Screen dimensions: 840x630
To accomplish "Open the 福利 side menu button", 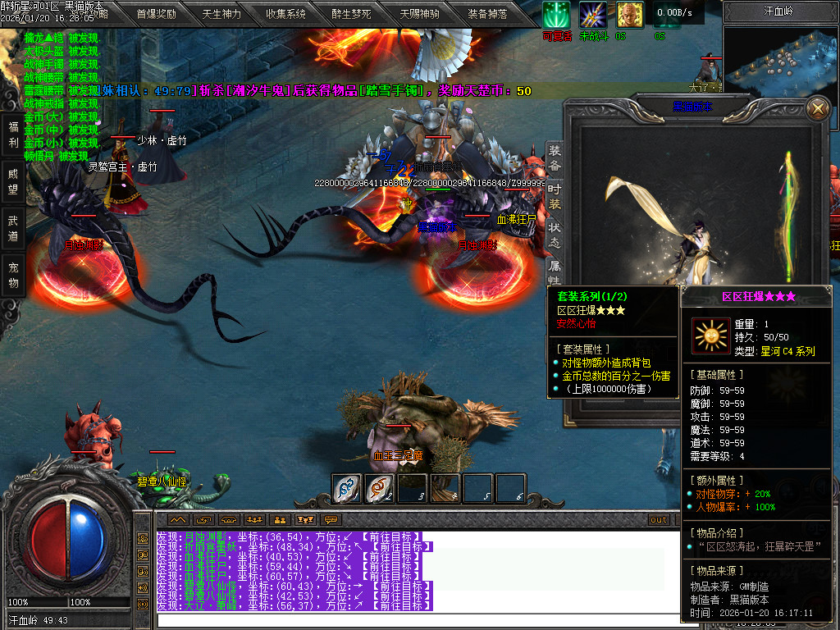I will pyautogui.click(x=13, y=135).
